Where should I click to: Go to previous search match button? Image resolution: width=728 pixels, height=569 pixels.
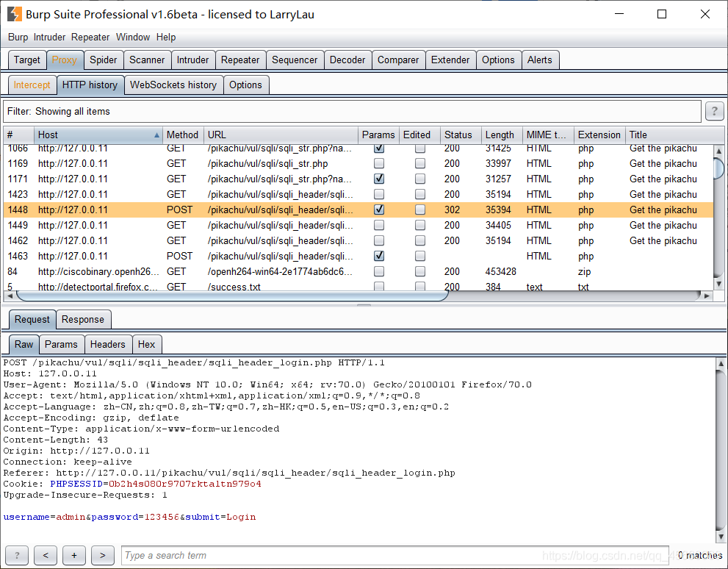coord(46,555)
